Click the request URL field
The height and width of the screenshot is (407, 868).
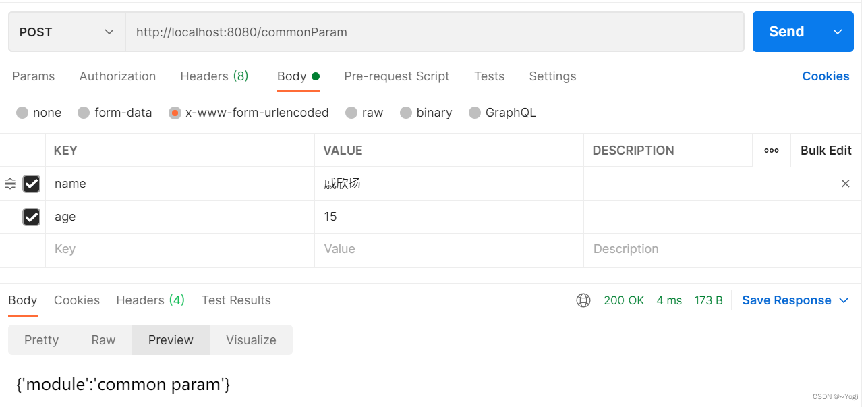tap(435, 32)
